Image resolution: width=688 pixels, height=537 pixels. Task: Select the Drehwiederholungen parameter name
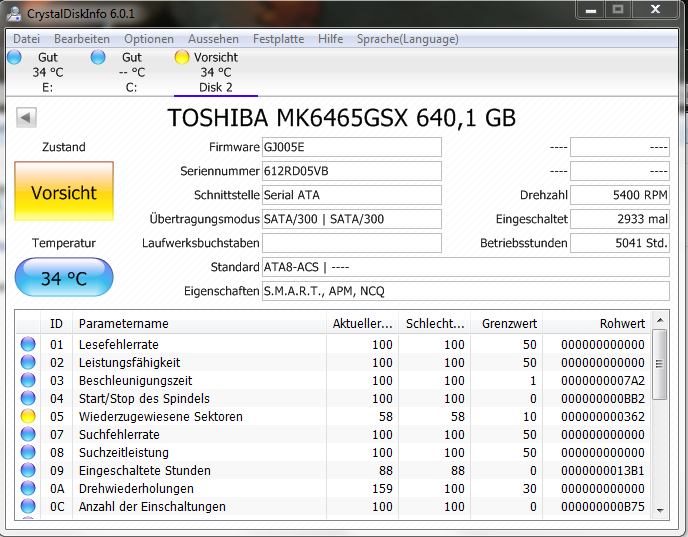(x=136, y=488)
